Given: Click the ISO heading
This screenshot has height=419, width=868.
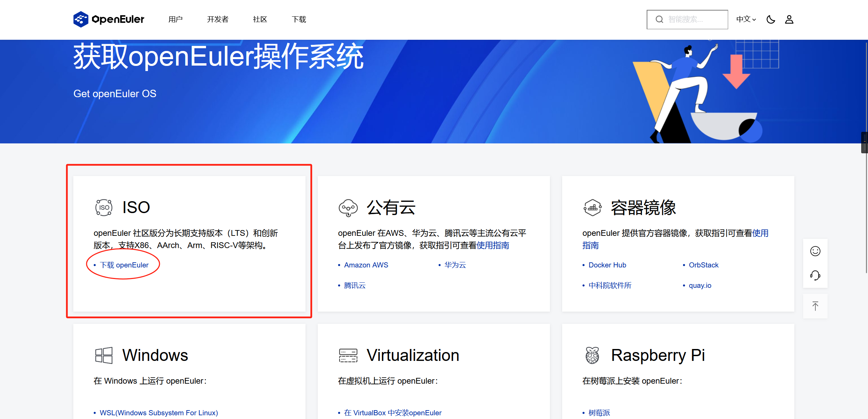Looking at the screenshot, I should (136, 207).
